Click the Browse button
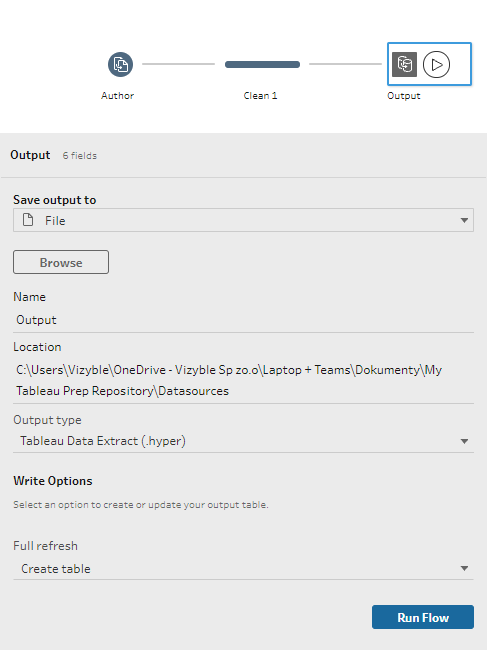This screenshot has height=650, width=487. pyautogui.click(x=61, y=262)
